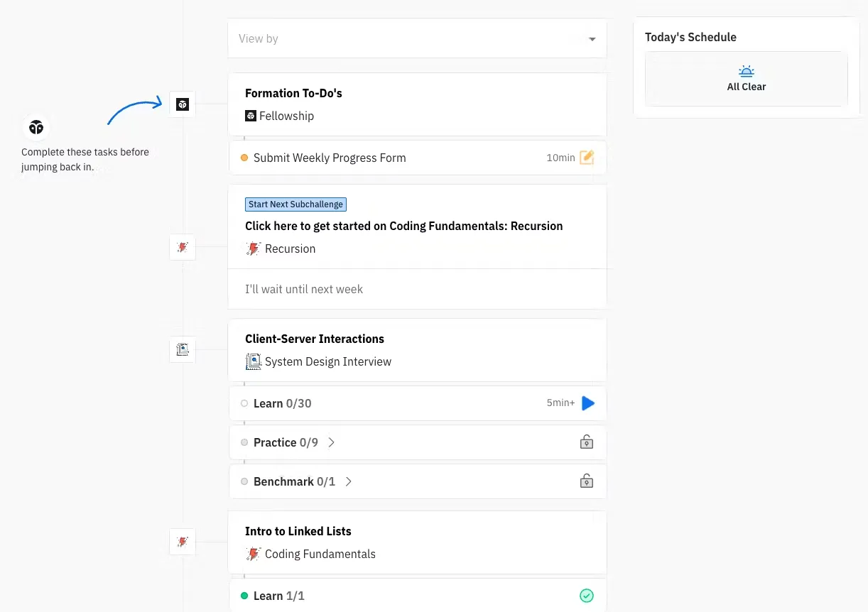Click the Coding Fundamentals lightning timeline icon
868x612 pixels.
(x=183, y=542)
